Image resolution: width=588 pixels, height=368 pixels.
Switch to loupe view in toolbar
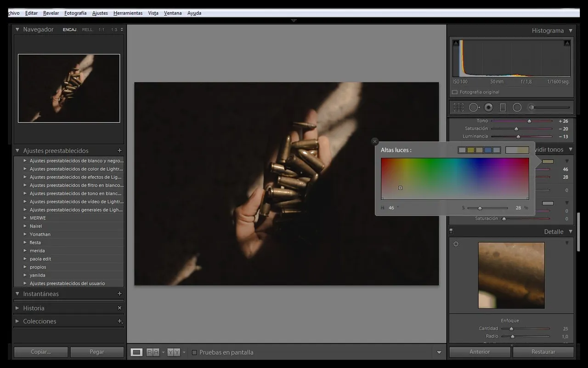click(136, 352)
